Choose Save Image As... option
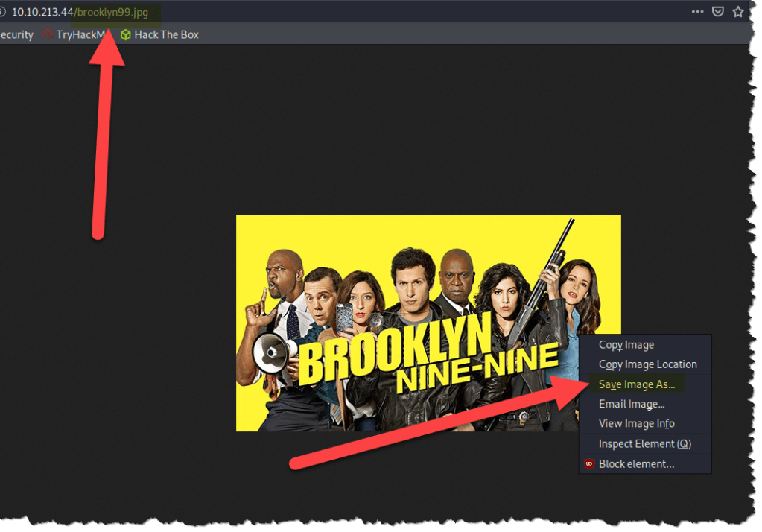Screen dimensions: 762x532 tap(637, 384)
